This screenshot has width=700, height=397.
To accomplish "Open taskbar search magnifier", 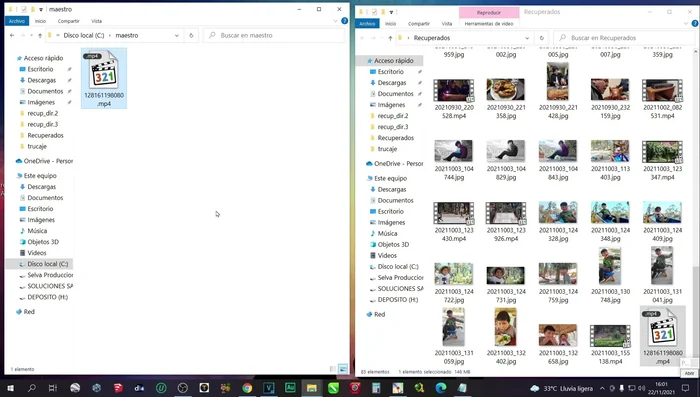I will click(32, 388).
